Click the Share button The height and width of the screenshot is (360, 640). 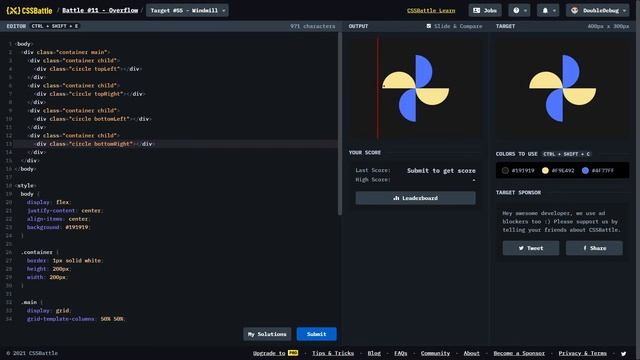594,248
